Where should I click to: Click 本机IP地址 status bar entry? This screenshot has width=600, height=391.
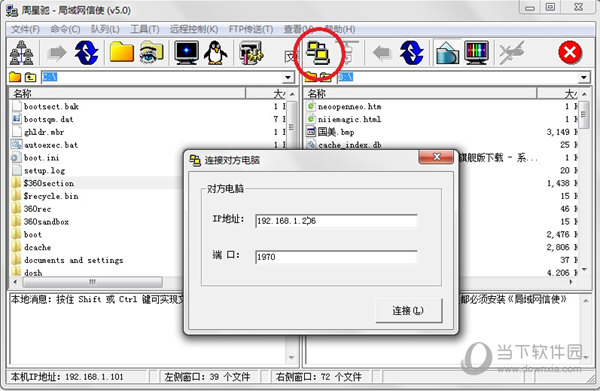coord(67,377)
